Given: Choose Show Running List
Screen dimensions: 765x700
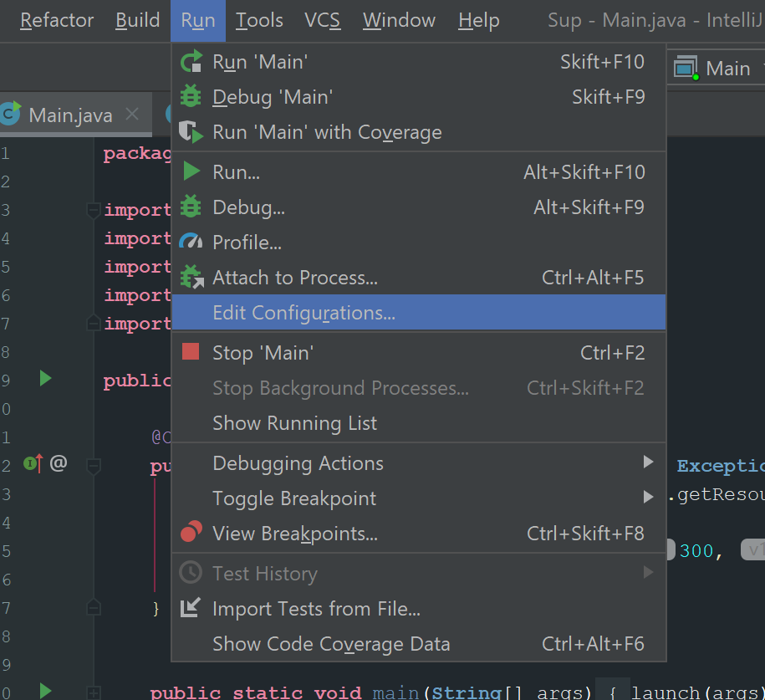Looking at the screenshot, I should pyautogui.click(x=294, y=423).
